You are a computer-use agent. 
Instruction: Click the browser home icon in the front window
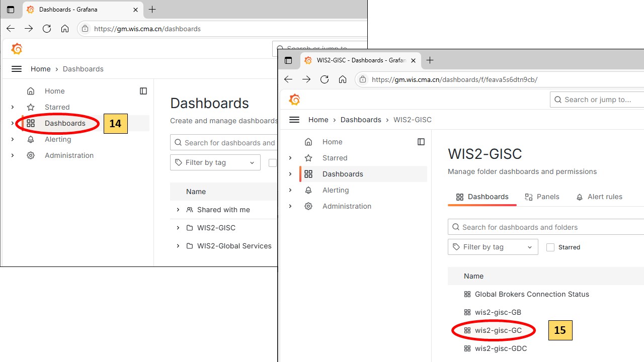click(343, 79)
